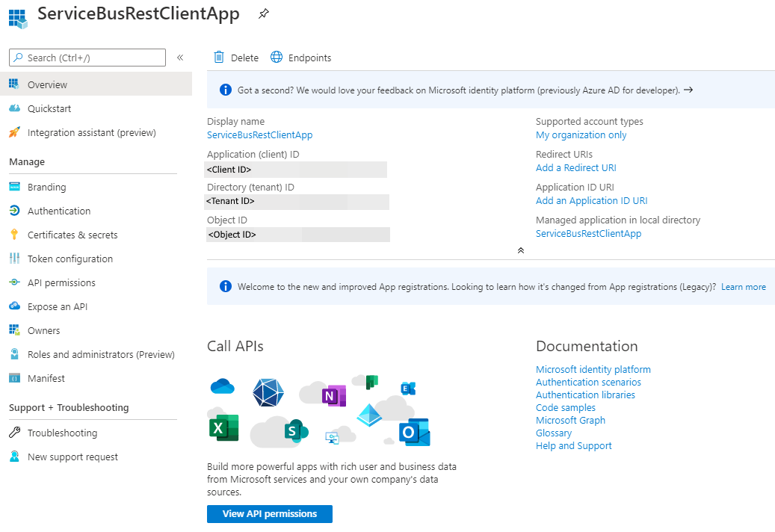Image resolution: width=775 pixels, height=532 pixels.
Task: Click the <Client ID> value field
Action: click(x=295, y=170)
